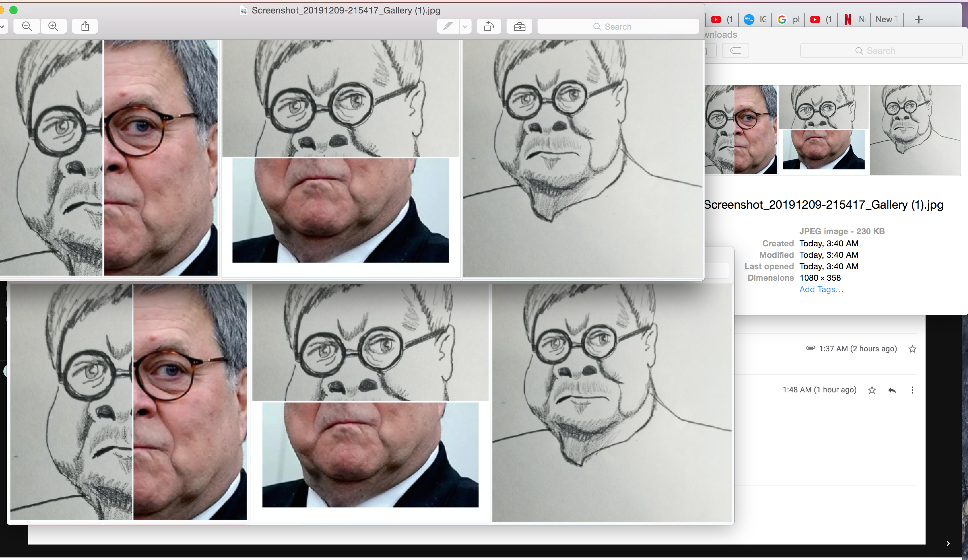
Task: Click the Finder Downloads Search field
Action: point(880,51)
